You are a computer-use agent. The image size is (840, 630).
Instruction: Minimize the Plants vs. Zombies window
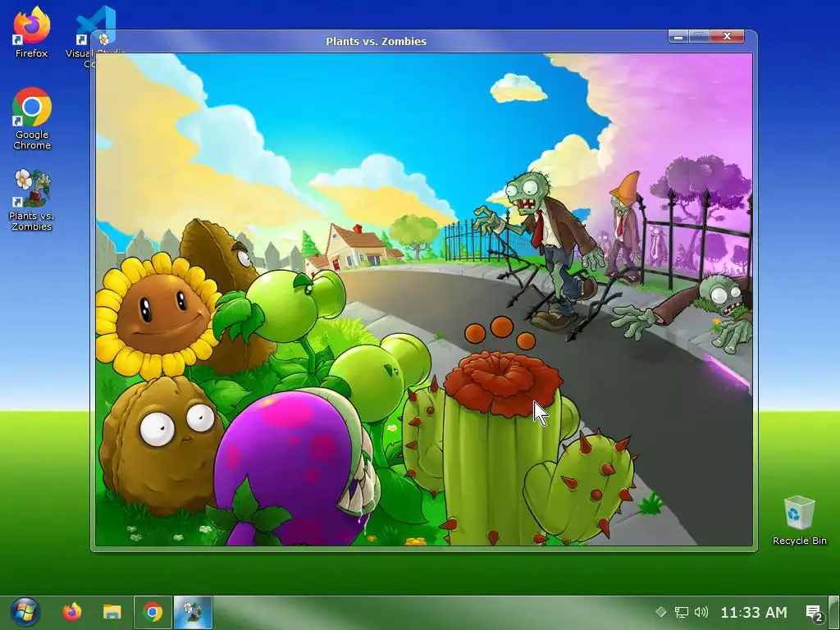[678, 36]
